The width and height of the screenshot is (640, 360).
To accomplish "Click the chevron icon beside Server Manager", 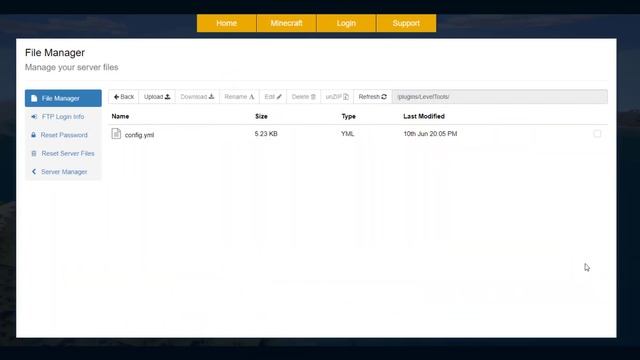I will pyautogui.click(x=34, y=172).
